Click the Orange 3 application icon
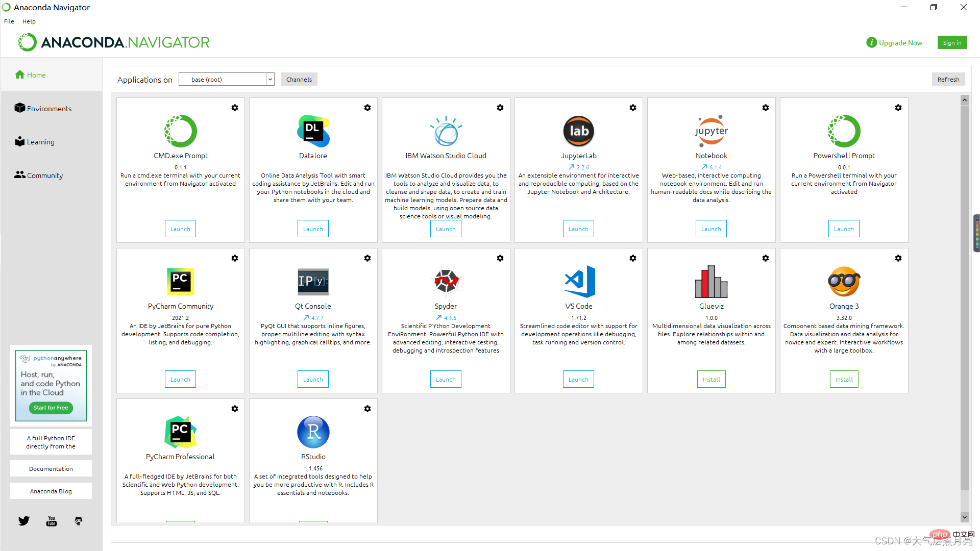Image resolution: width=980 pixels, height=551 pixels. pyautogui.click(x=844, y=281)
